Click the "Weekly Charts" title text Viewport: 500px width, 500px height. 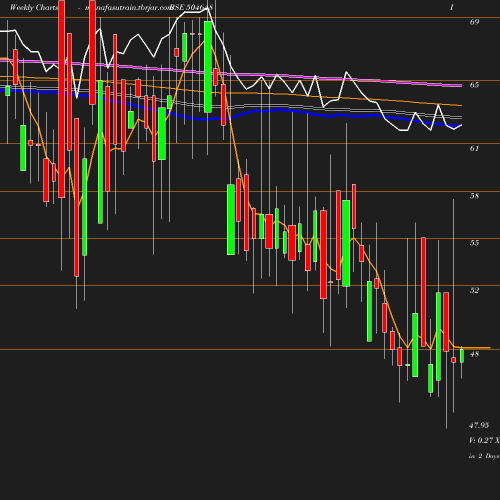pos(33,8)
